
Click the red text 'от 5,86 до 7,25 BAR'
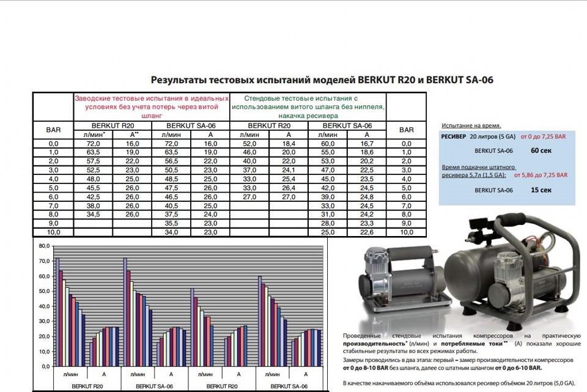coord(541,176)
